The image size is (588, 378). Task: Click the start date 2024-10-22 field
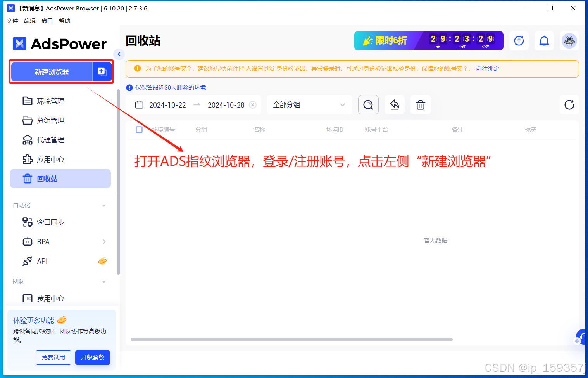pos(167,105)
